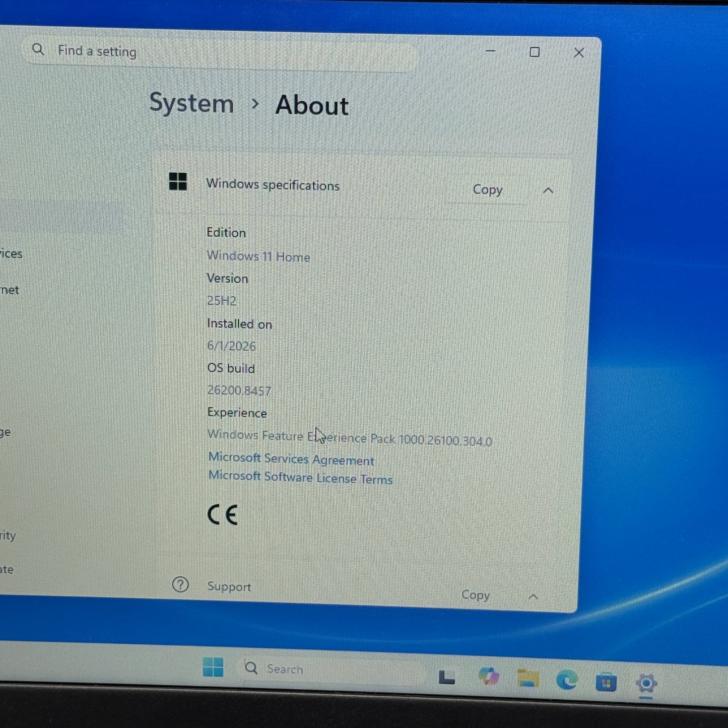Click the Edition label
This screenshot has height=728, width=728.
click(x=226, y=233)
